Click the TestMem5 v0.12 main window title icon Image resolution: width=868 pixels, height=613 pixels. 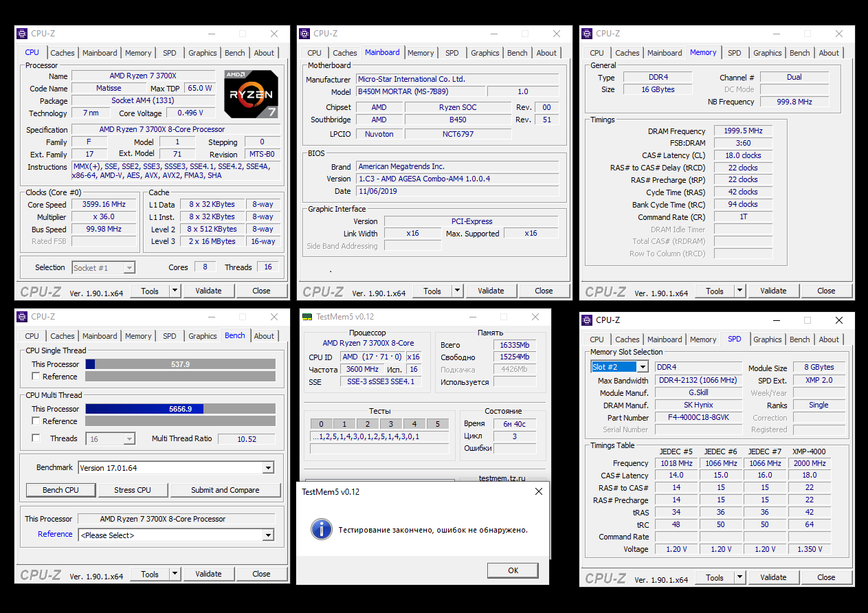point(307,317)
